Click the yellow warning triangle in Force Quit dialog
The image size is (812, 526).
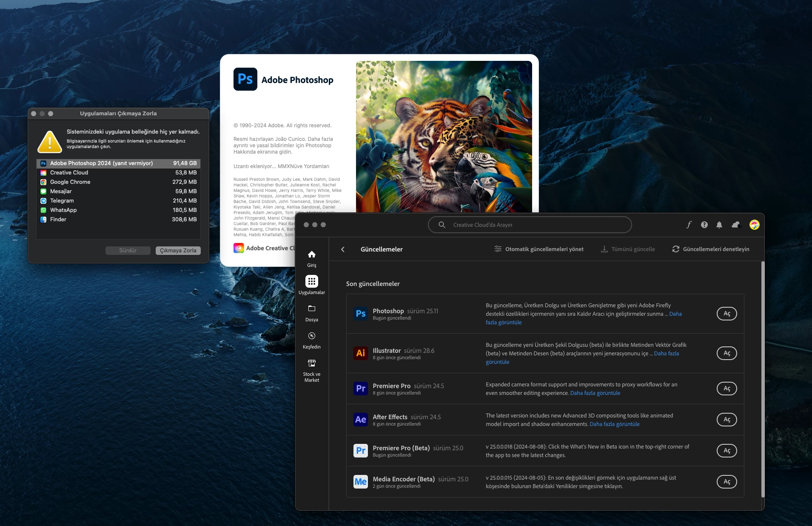pos(50,142)
